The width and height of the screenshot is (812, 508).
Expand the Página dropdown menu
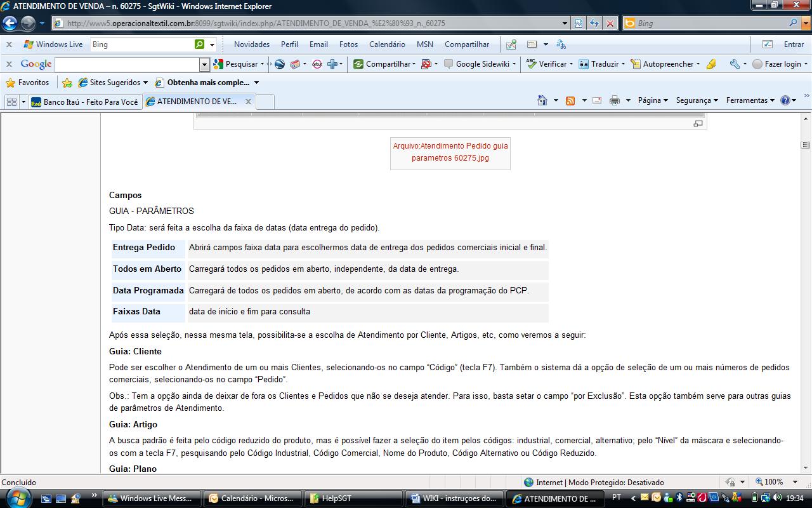click(653, 100)
